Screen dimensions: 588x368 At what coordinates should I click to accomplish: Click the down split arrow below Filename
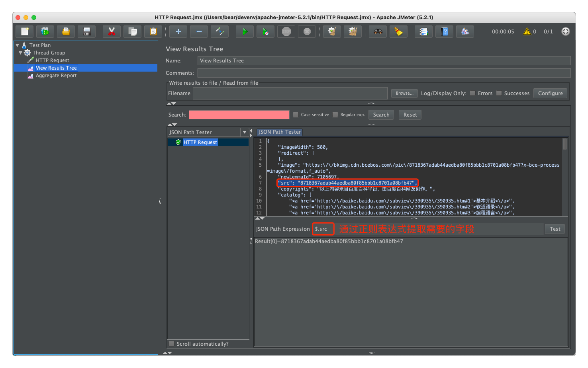click(x=174, y=103)
